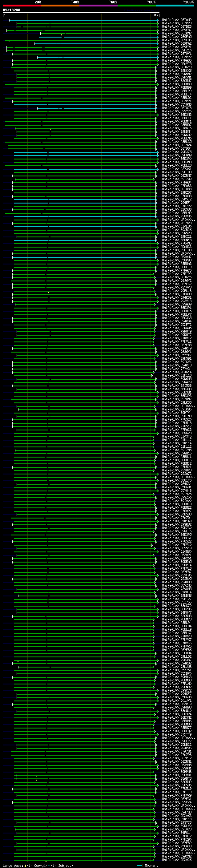This screenshot has height=868, width=197.
Task: Select the UniRef100_C6ZRP2 hit label
Action: click(177, 57)
